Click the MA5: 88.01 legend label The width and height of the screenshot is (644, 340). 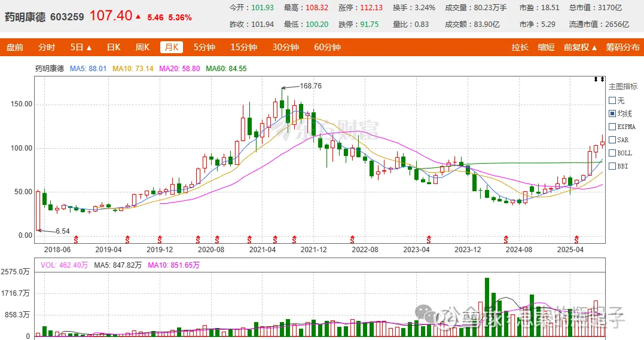(x=88, y=69)
